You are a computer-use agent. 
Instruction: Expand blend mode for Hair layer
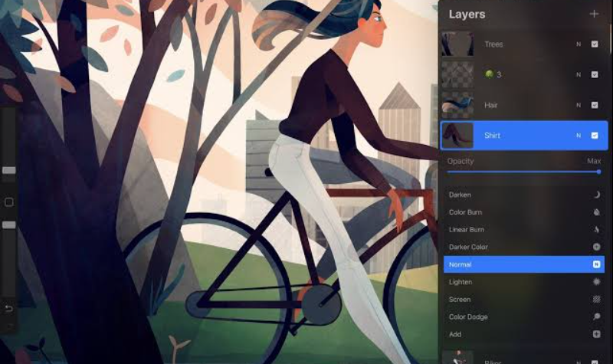(579, 104)
